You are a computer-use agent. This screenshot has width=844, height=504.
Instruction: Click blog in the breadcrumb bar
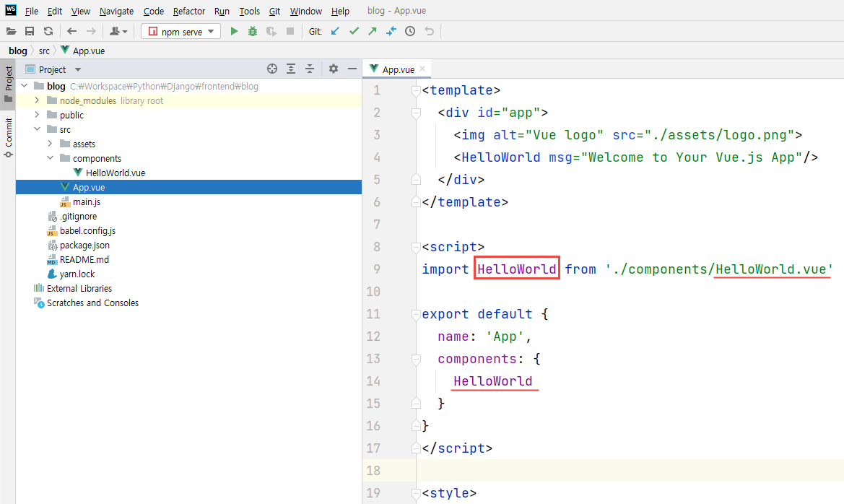coord(18,51)
